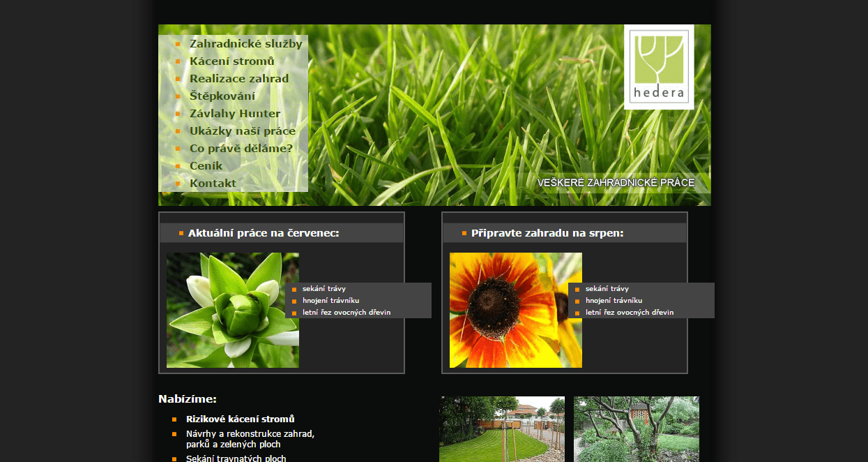Click the heading Aktuální práce na červenec

264,233
